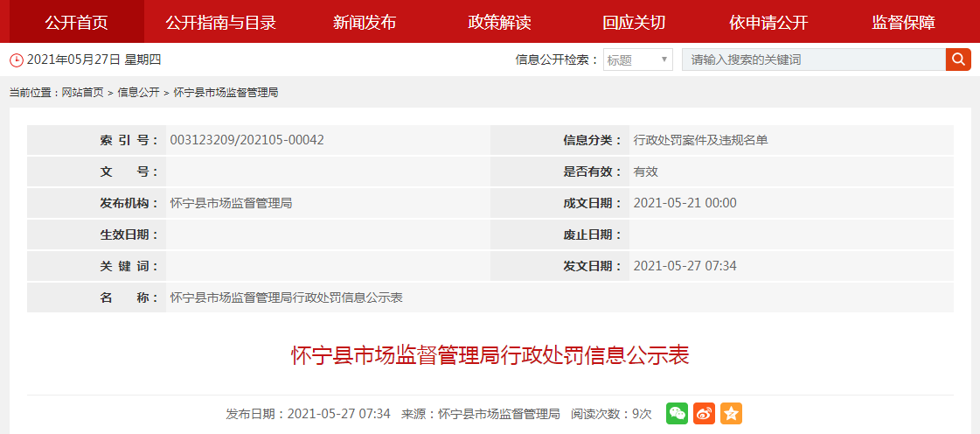
Task: Click publishing agency value 怀宁县市场监督管理局
Action: 232,203
